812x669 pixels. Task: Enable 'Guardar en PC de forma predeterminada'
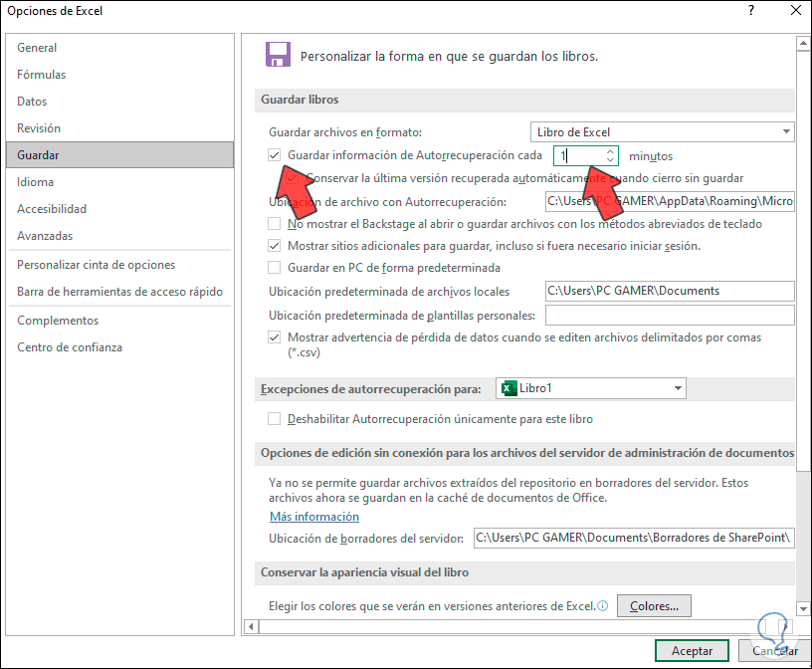pyautogui.click(x=274, y=267)
